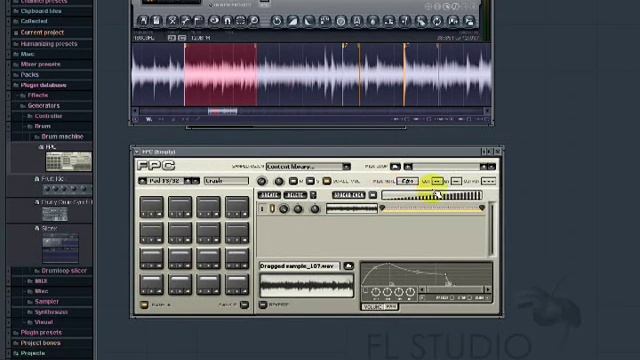
Task: Open Edison's Tools wrench icon
Action: pos(186,20)
